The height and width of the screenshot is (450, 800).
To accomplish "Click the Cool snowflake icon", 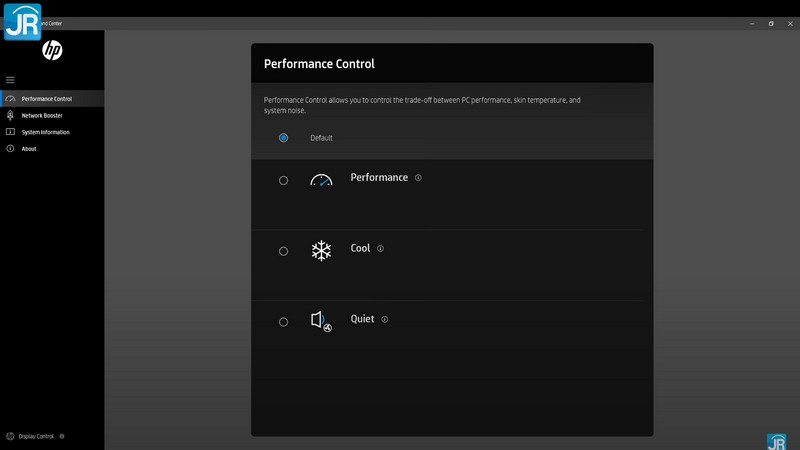I will pyautogui.click(x=321, y=251).
